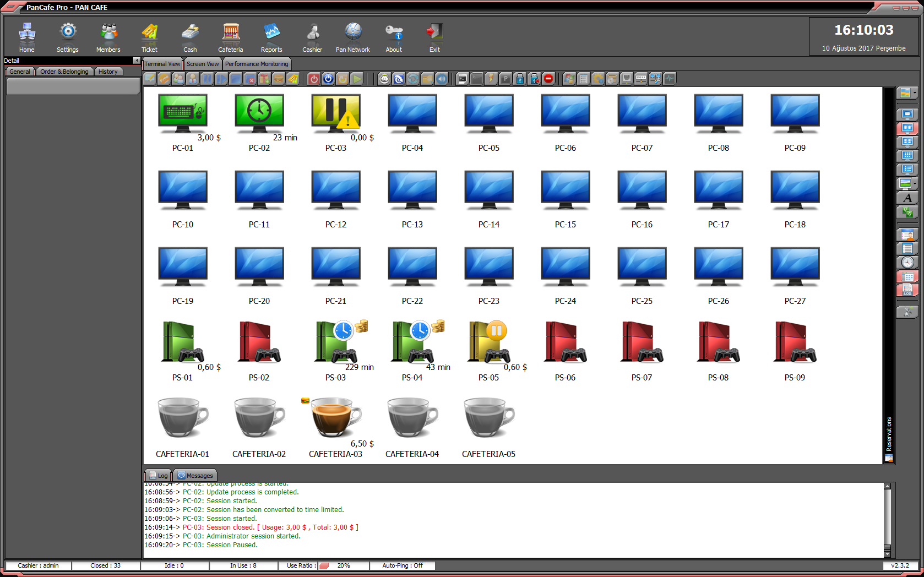
Task: Open the Messages tab in log panel
Action: tap(195, 475)
